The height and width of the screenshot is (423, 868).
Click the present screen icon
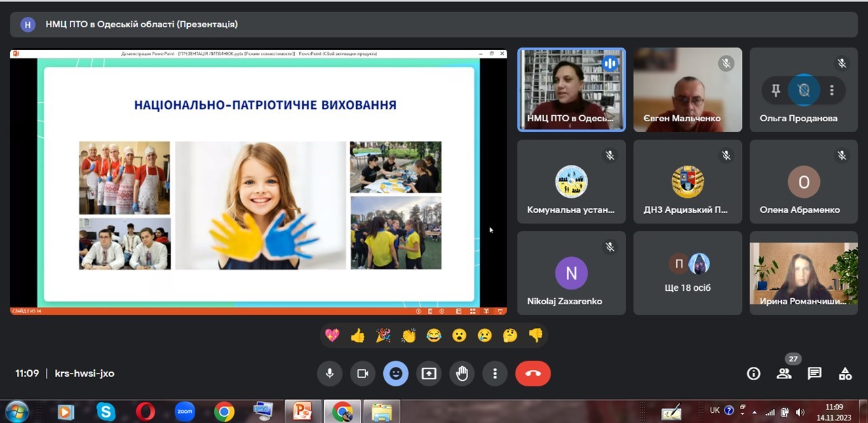[x=429, y=374]
